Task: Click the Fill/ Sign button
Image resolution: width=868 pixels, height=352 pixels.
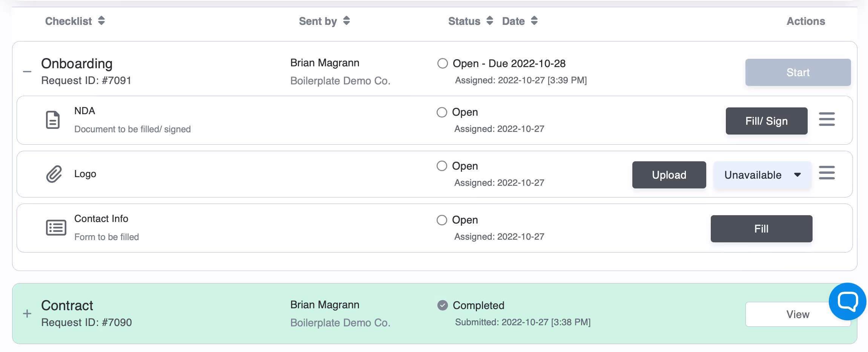Action: (767, 121)
